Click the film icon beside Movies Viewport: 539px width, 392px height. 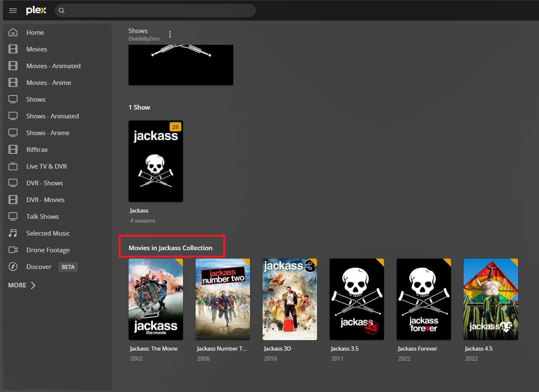click(x=13, y=49)
